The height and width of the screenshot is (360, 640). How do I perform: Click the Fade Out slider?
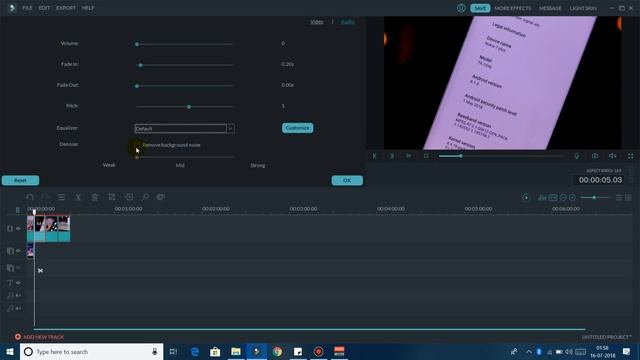click(x=184, y=86)
